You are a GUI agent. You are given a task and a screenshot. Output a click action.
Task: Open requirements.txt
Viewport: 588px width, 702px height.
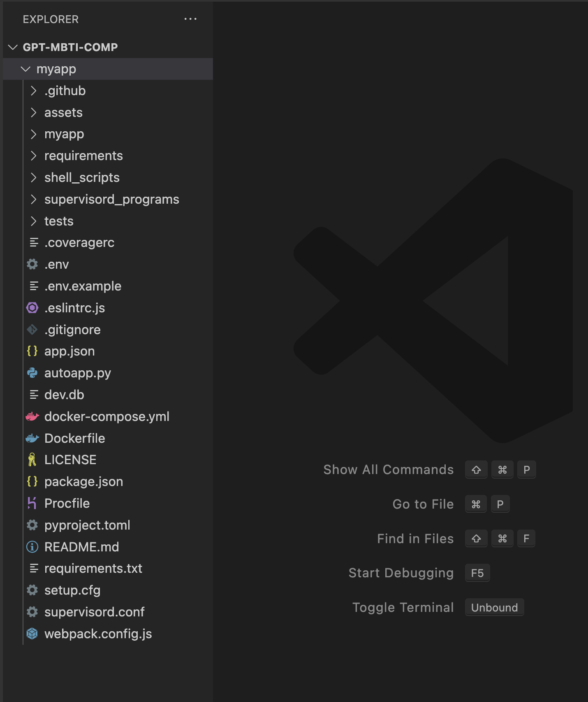click(x=108, y=568)
